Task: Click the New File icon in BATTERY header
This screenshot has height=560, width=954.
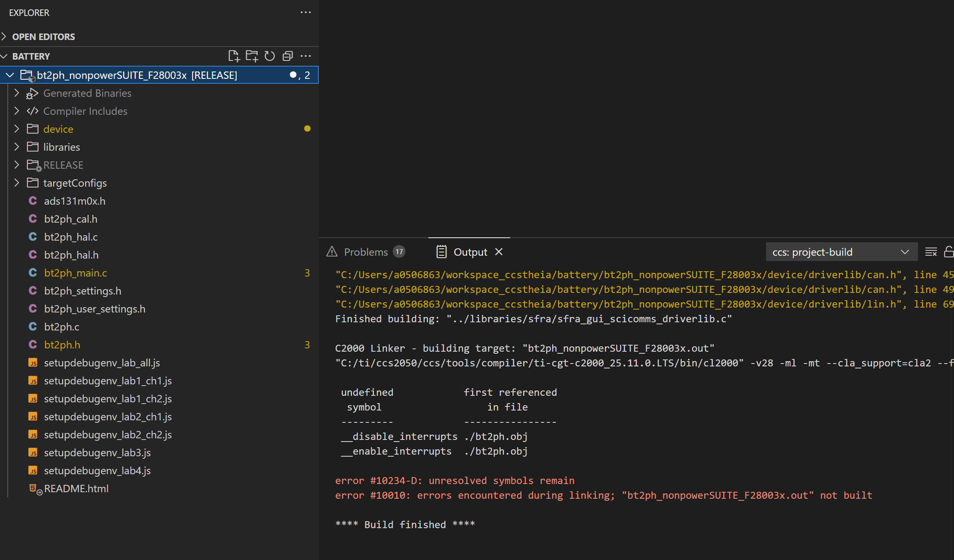Action: 234,56
